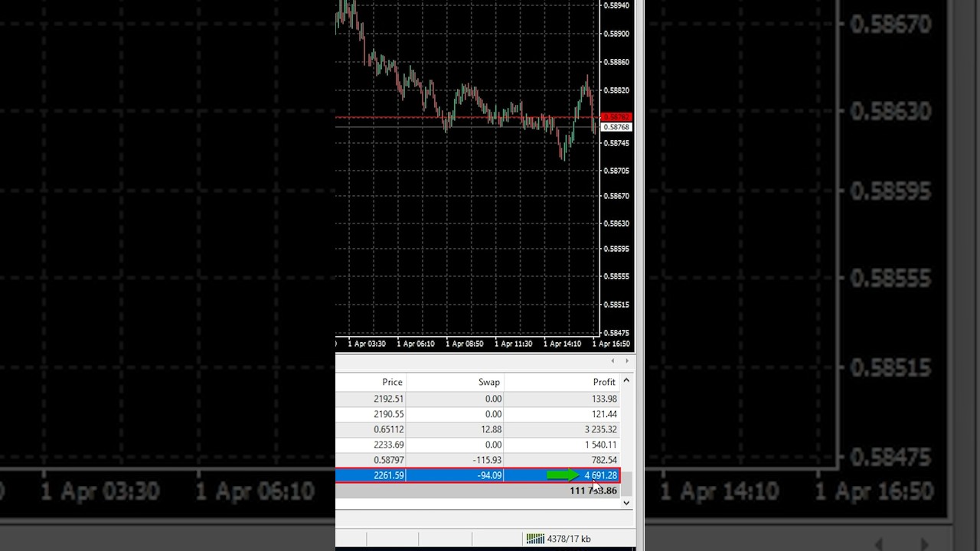Click the left horizontal scroll arrow below chart
The height and width of the screenshot is (551, 980).
point(612,361)
